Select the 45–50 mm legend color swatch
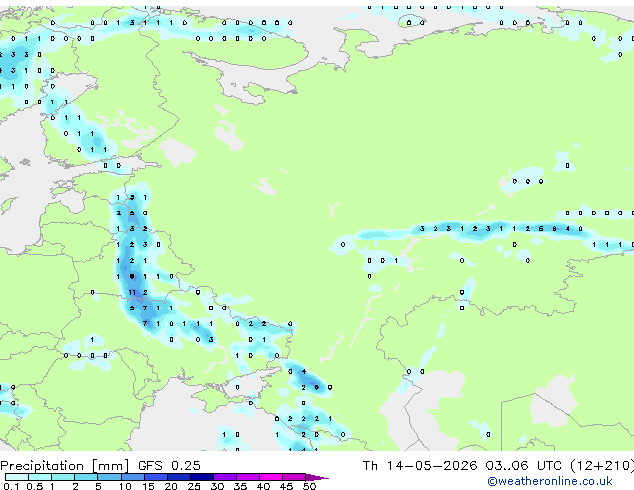 (294, 477)
